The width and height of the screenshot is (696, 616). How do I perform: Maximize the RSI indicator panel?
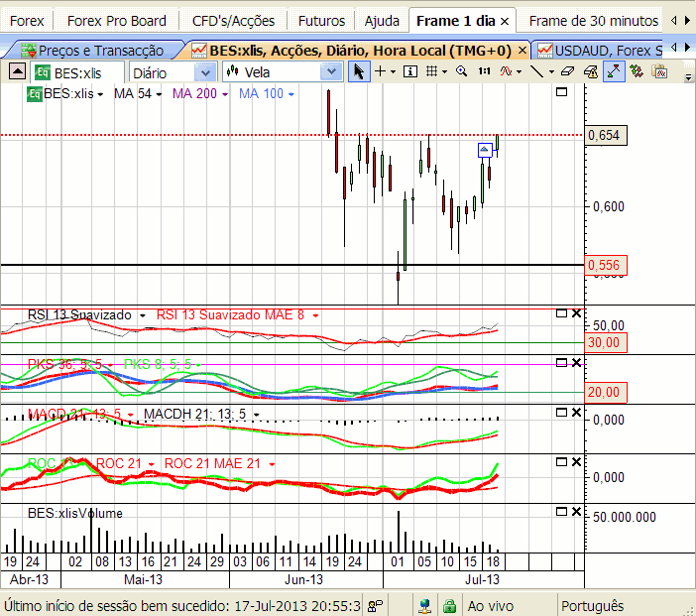[561, 313]
